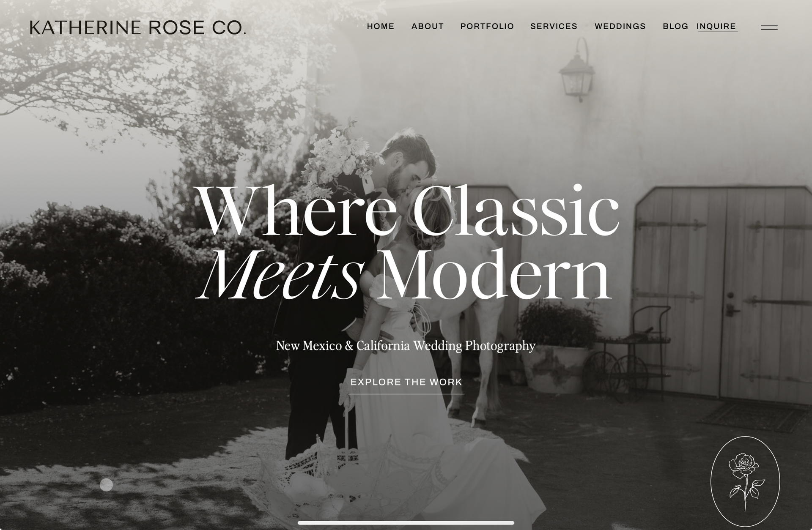
Task: Click the underlined Inquire link
Action: [716, 27]
